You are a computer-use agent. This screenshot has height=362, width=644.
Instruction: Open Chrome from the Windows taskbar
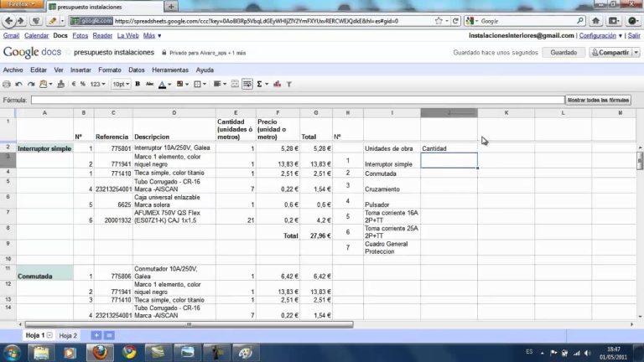[129, 352]
